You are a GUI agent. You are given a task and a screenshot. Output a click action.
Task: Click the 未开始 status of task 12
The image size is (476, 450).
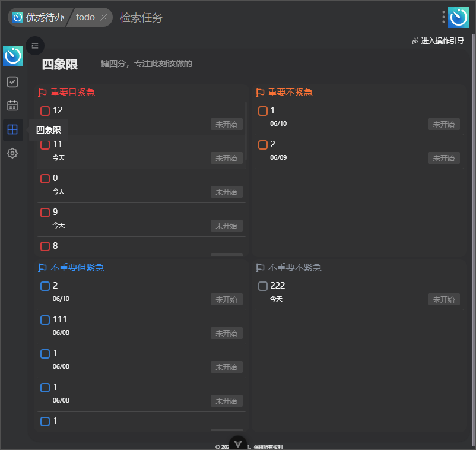[227, 124]
